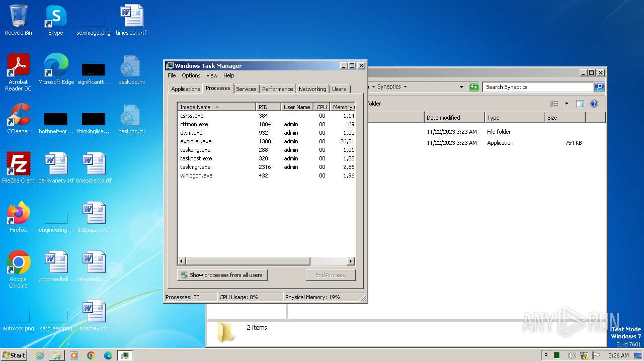This screenshot has width=644, height=362.
Task: Select the dwm.exe process row
Action: (266, 133)
